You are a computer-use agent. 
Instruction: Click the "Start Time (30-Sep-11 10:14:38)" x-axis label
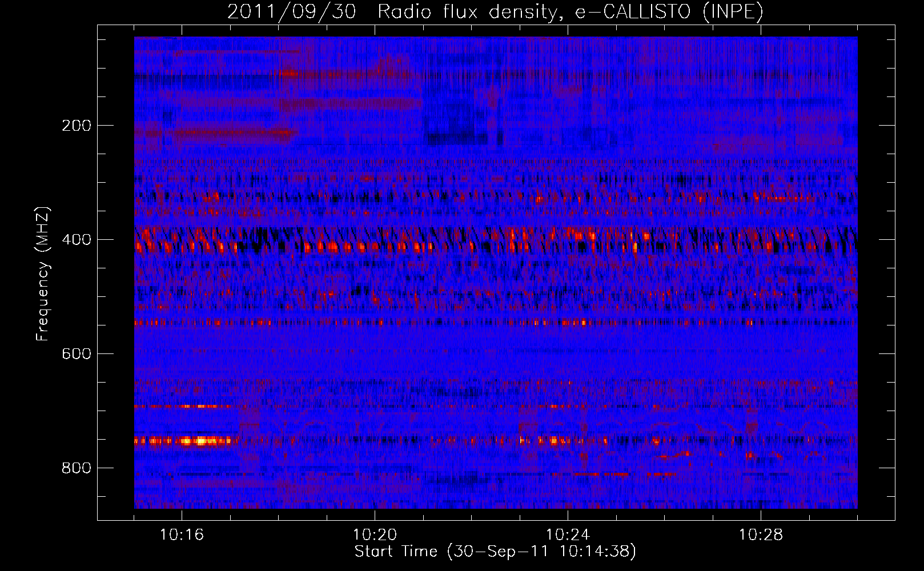495,552
